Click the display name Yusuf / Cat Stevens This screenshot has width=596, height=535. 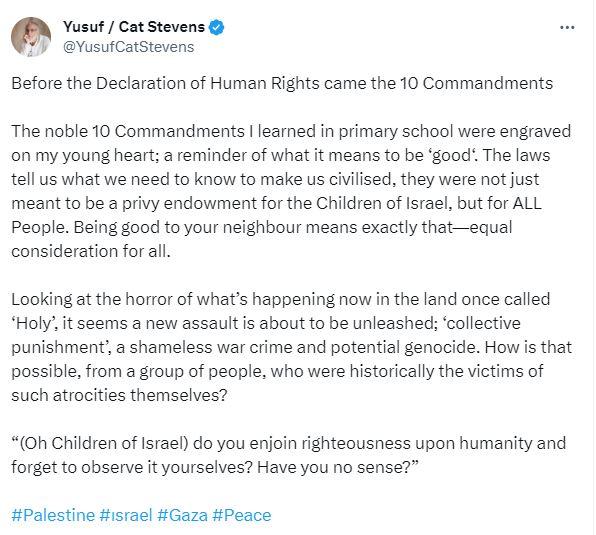pos(134,27)
